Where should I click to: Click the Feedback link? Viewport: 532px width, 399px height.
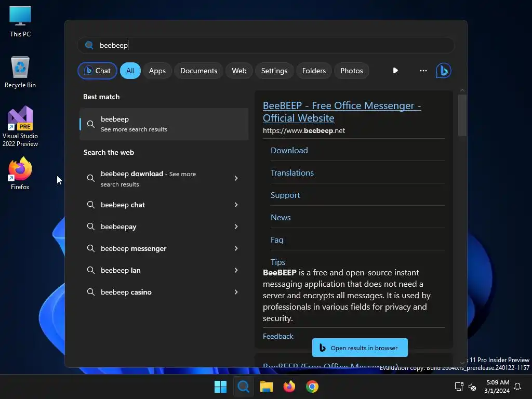[278, 336]
